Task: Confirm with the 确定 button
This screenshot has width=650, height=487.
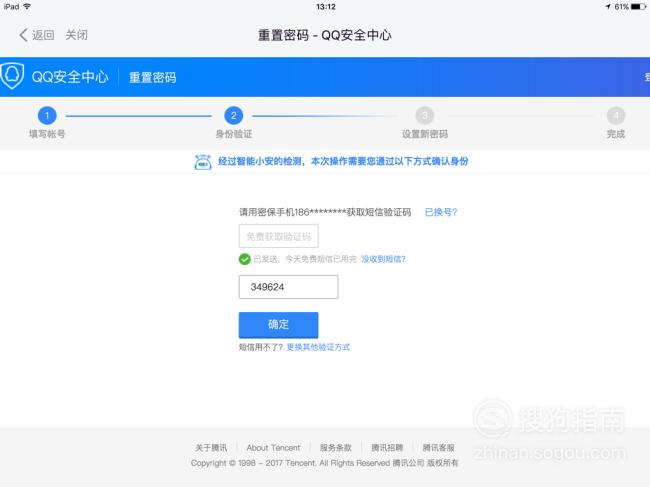Action: [x=279, y=325]
